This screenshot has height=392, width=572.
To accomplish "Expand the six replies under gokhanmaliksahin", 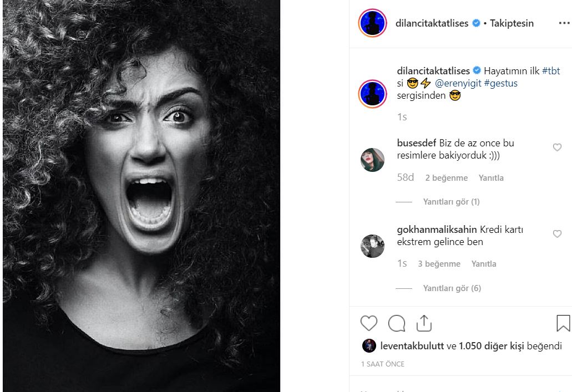I will (x=452, y=288).
